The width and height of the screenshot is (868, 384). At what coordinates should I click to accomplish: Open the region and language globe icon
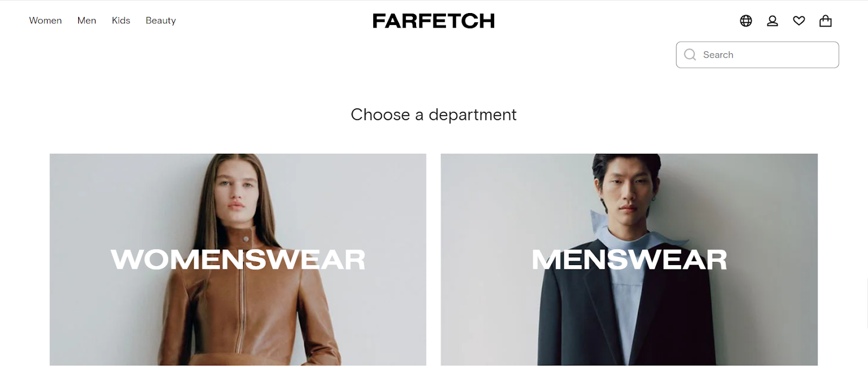click(746, 21)
